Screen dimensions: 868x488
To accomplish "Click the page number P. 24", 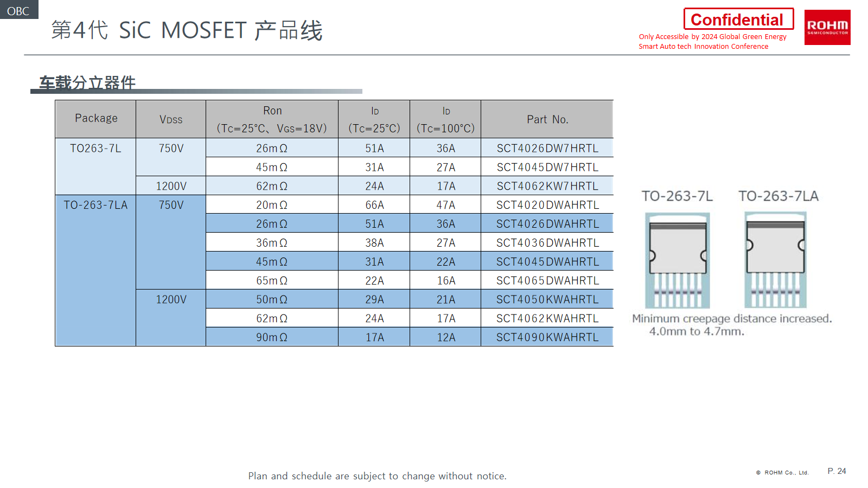I will pyautogui.click(x=837, y=471).
